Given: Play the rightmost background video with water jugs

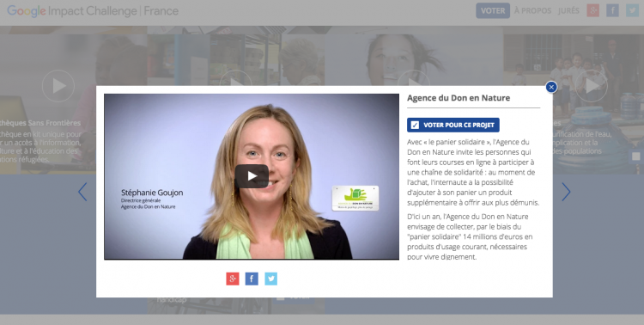Looking at the screenshot, I should tap(591, 86).
